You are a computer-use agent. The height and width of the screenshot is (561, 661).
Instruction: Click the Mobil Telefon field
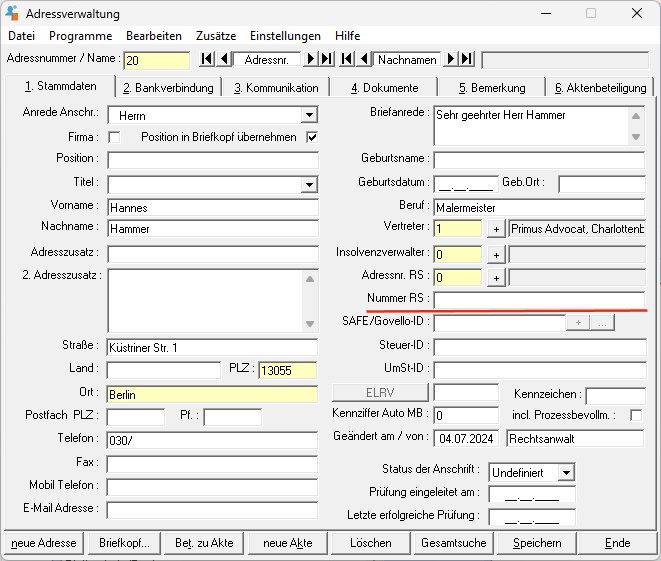click(212, 487)
